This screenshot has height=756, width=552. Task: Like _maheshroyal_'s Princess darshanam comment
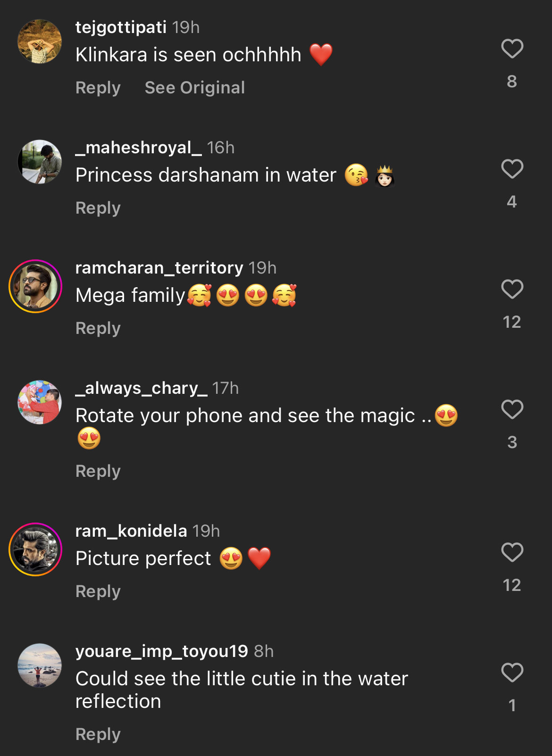tap(512, 169)
